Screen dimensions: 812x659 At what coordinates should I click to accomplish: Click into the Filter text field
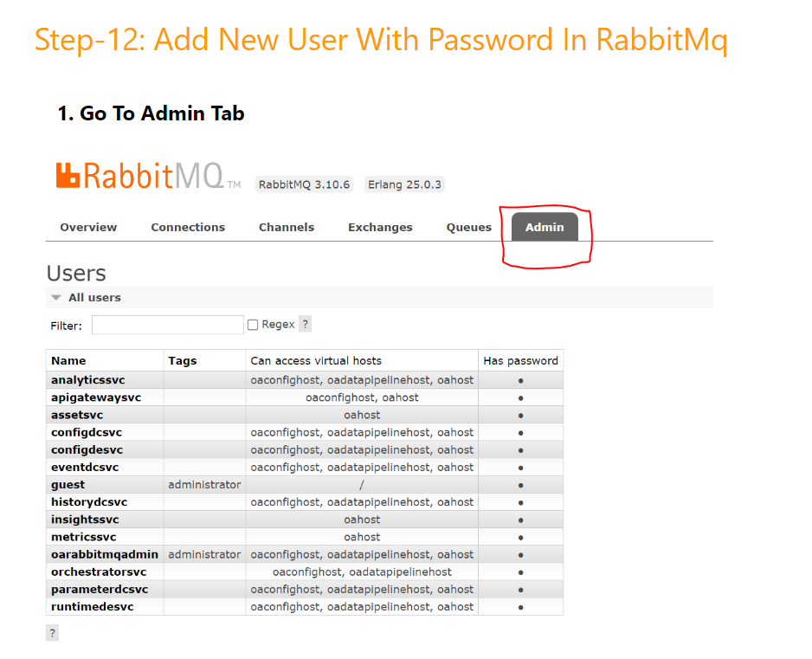point(167,325)
